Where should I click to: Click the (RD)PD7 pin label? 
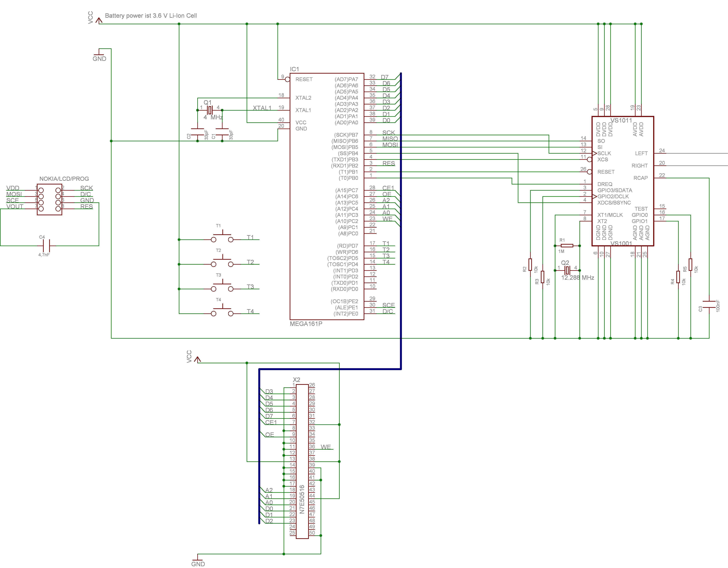coord(347,246)
